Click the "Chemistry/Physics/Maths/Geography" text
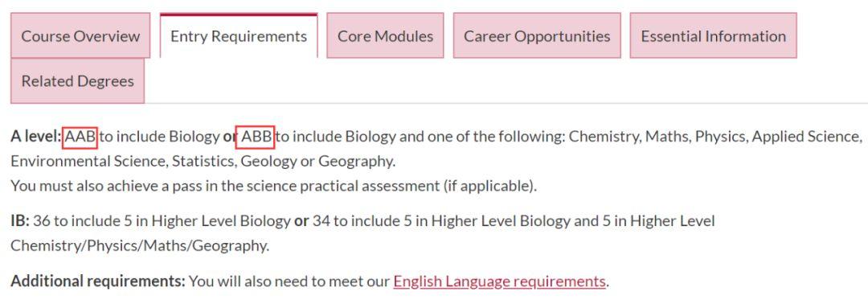 point(140,246)
